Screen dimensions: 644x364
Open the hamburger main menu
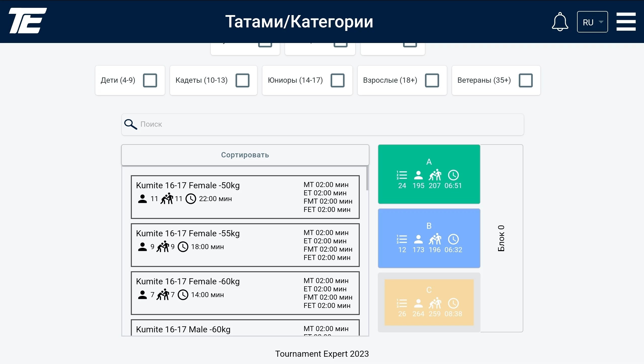(x=626, y=22)
